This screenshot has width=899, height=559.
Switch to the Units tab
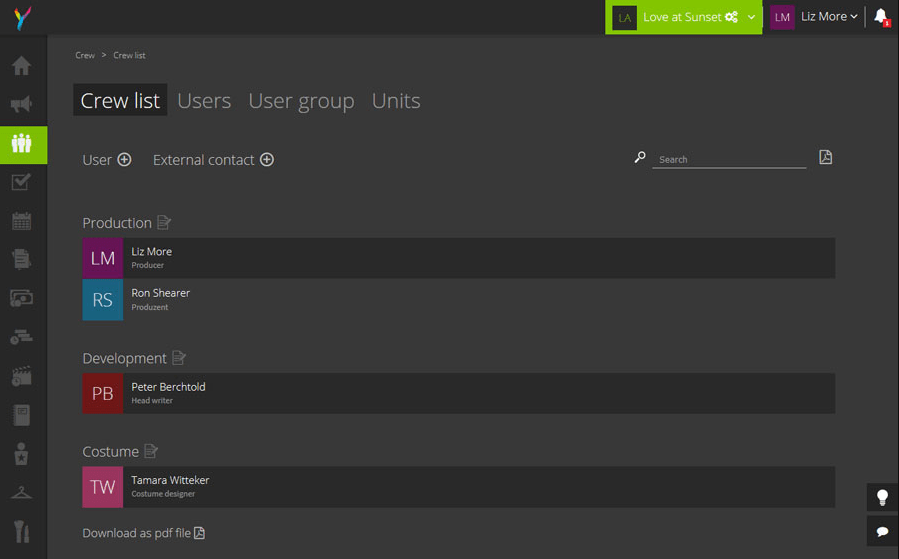(396, 101)
